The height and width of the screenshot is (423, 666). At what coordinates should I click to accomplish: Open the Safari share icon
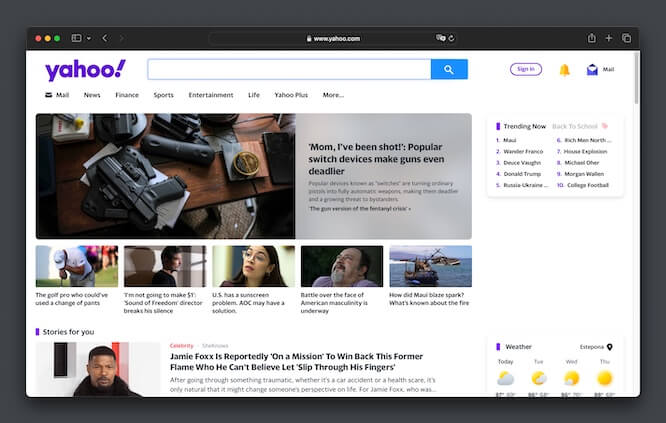coord(592,38)
